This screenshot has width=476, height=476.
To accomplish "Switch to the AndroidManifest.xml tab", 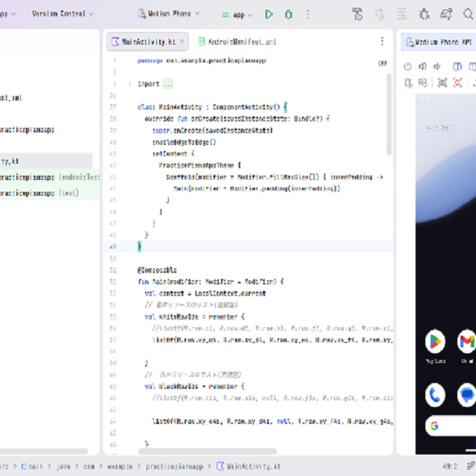I will [x=237, y=42].
